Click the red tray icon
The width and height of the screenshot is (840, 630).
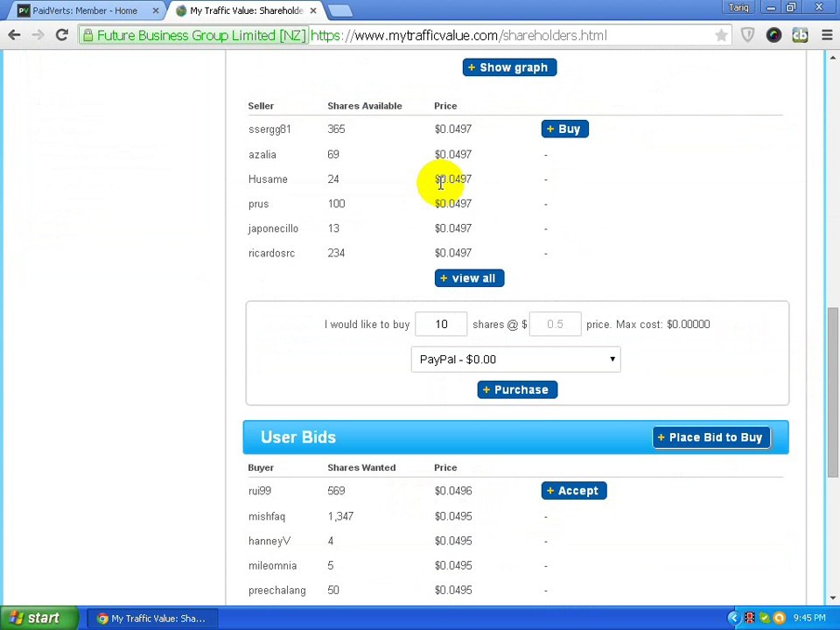coord(750,619)
